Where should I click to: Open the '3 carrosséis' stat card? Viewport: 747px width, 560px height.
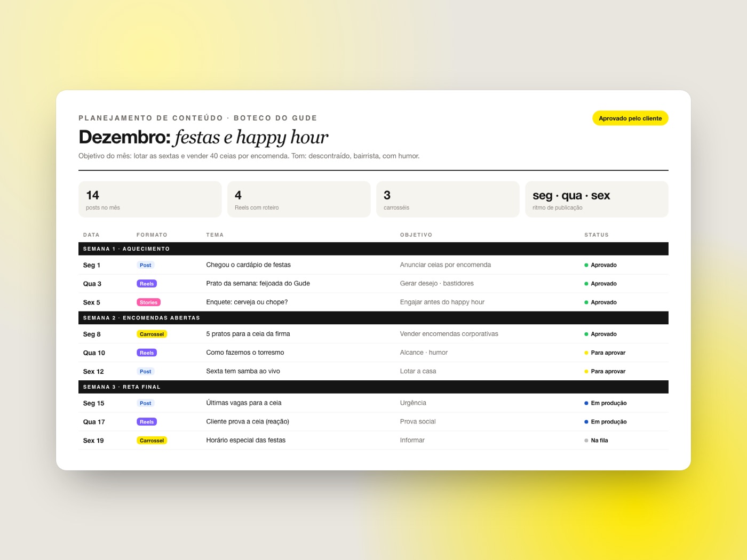448,199
